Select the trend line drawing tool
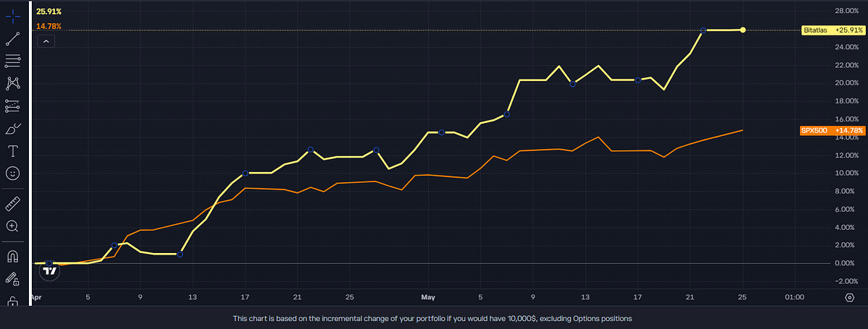 [x=12, y=38]
